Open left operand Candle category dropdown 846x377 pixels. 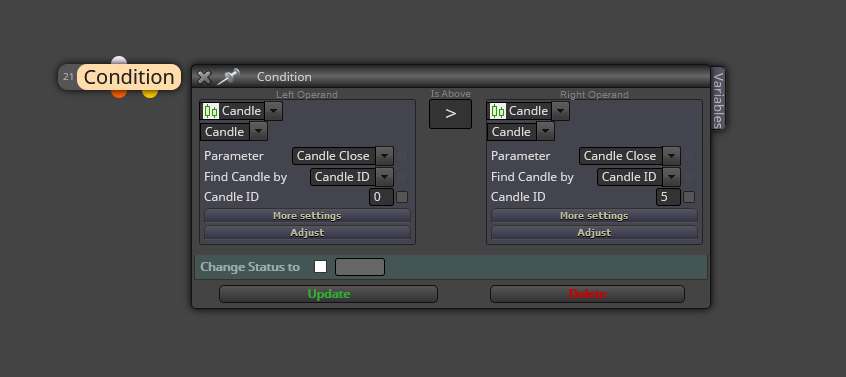point(241,111)
